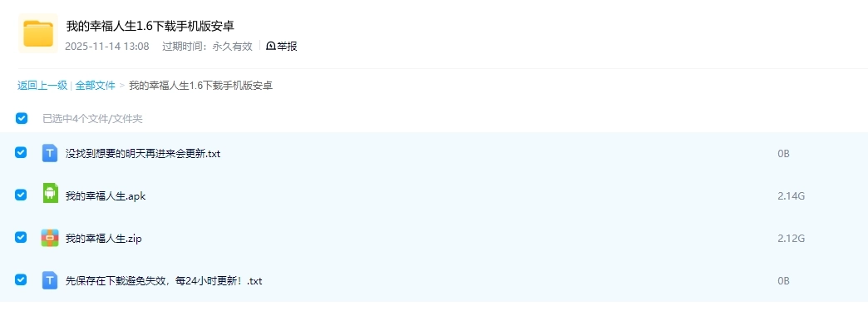Click the text file icon for 没找到想要的明天再进来会更新.txt
The width and height of the screenshot is (868, 336).
pos(50,153)
